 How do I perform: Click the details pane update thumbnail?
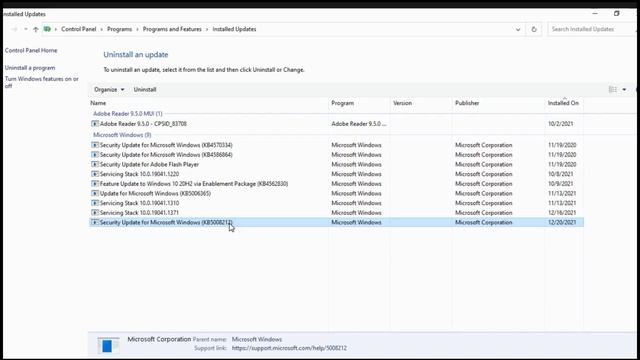pyautogui.click(x=108, y=345)
